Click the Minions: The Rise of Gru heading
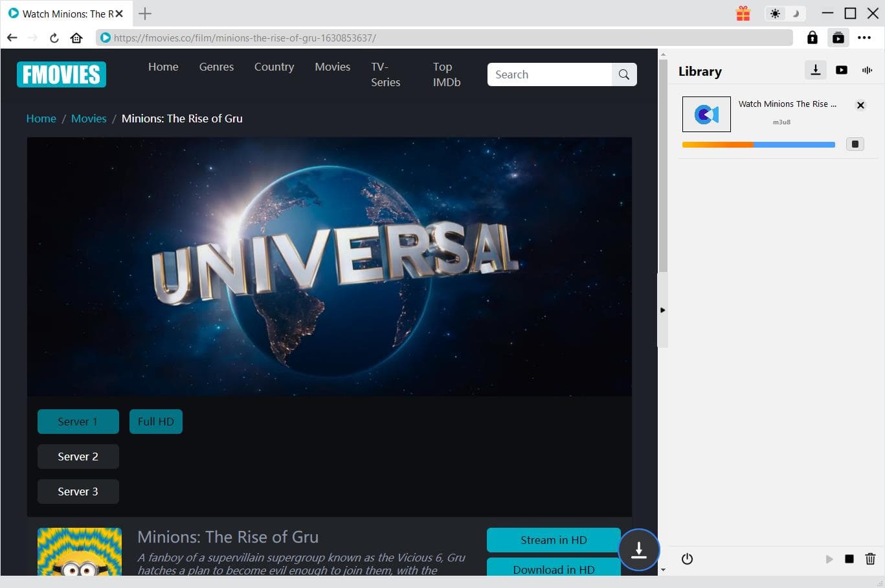The height and width of the screenshot is (588, 885). click(228, 537)
